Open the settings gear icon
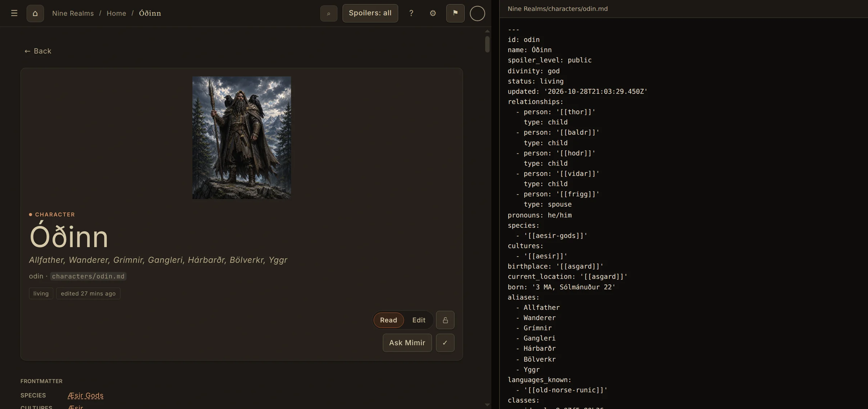Image resolution: width=868 pixels, height=409 pixels. click(x=433, y=13)
